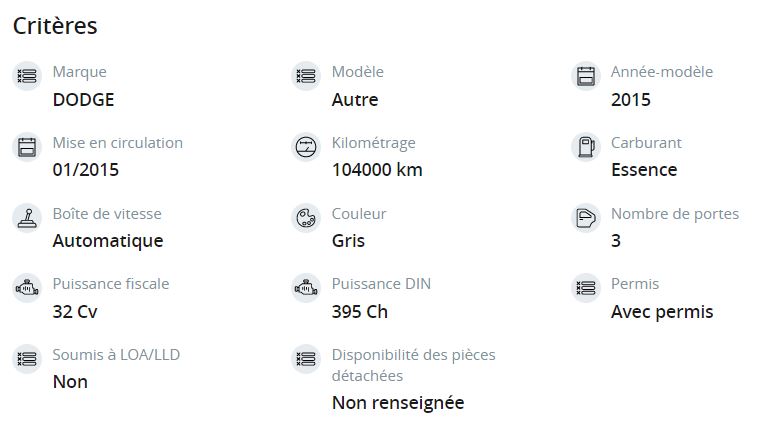Screen dimensions: 761x444
Task: Click the engine icon beside Puissance fiscale
Action: point(27,288)
